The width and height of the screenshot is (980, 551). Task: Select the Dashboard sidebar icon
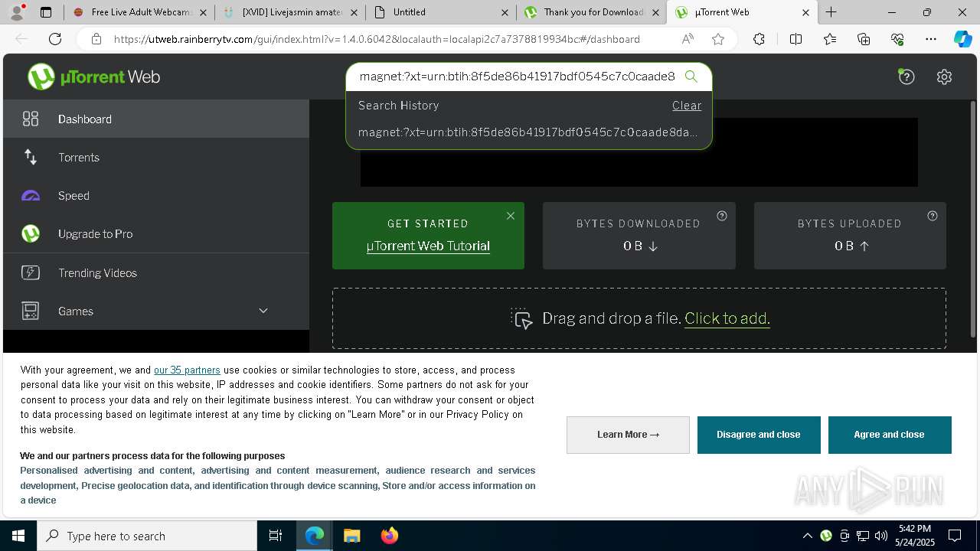31,119
